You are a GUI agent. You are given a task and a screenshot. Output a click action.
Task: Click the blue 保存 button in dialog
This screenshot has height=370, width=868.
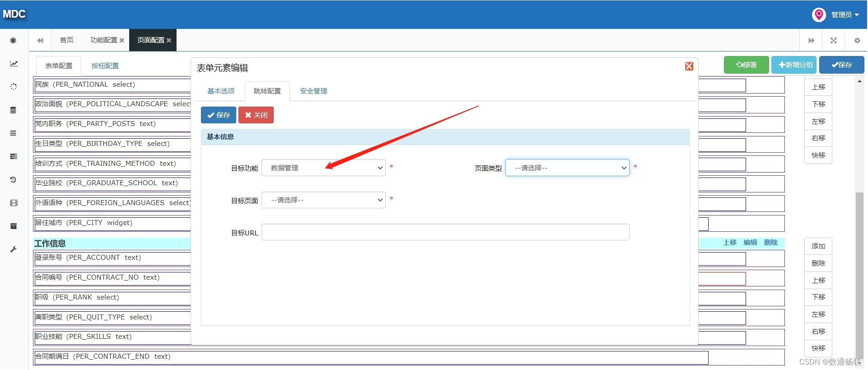pyautogui.click(x=219, y=115)
